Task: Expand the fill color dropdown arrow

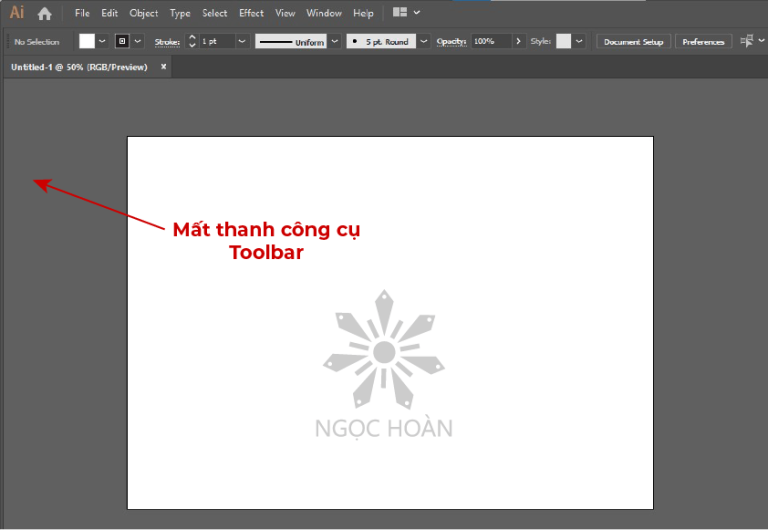Action: 103,41
